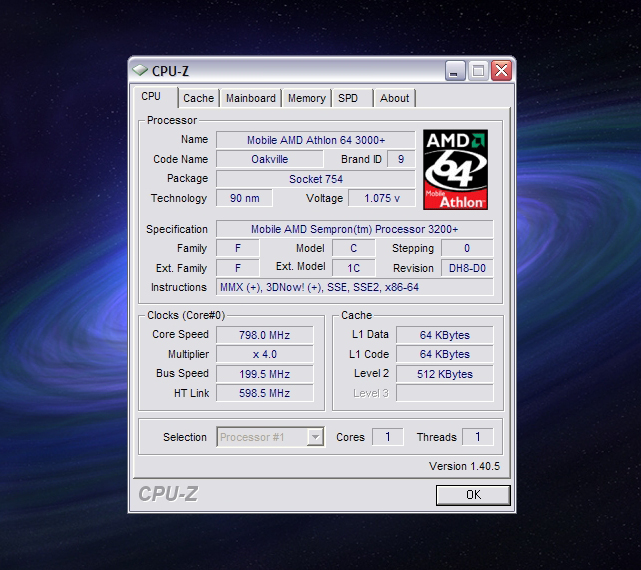The width and height of the screenshot is (641, 570).
Task: Click the Brand ID value 9
Action: coord(401,159)
